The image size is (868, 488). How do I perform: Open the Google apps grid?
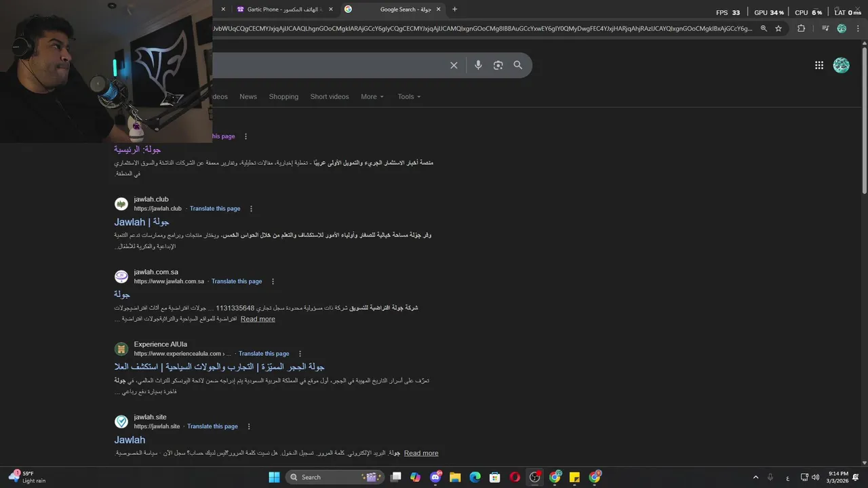click(819, 65)
